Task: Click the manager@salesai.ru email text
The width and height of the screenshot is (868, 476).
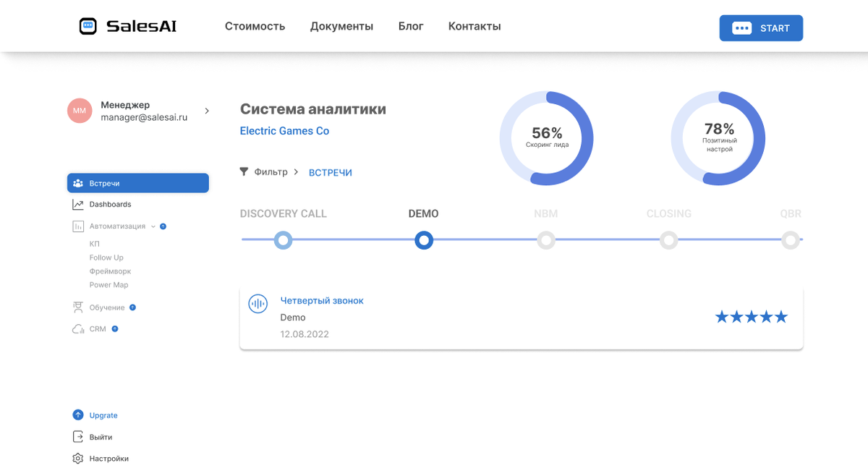Action: tap(144, 117)
